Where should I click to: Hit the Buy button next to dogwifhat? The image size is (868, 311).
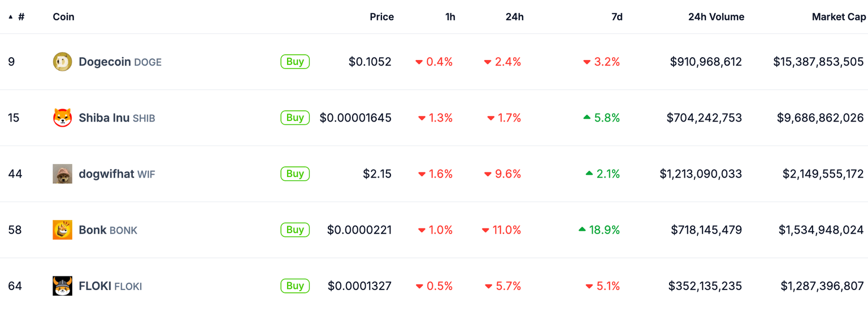[295, 174]
